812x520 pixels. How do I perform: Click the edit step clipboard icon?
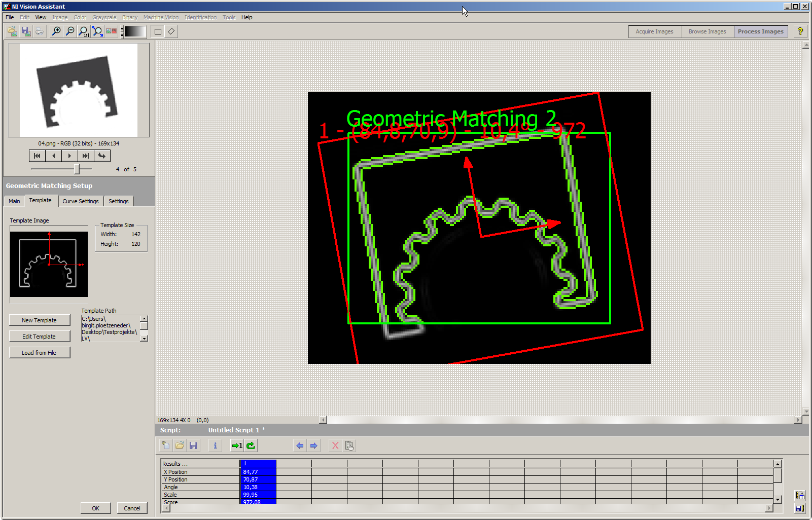pos(349,445)
